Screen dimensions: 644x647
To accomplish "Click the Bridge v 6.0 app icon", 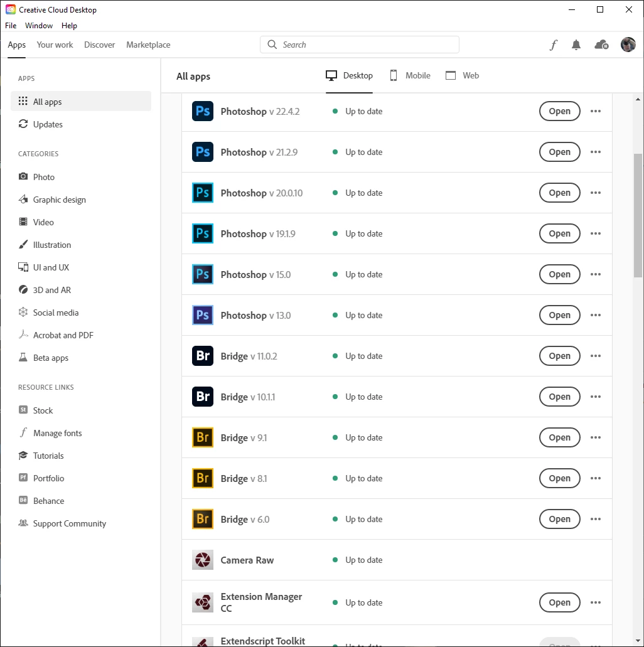I will pos(203,519).
